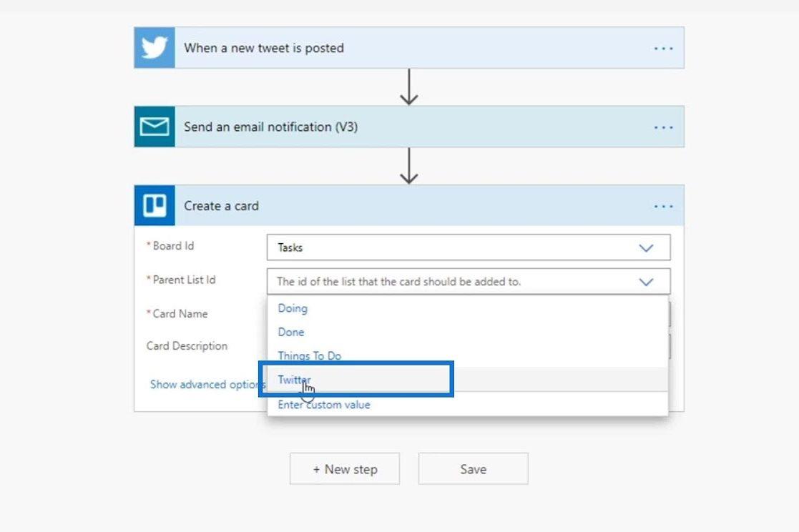Click the email envelope icon on the notification step
Screen dimensions: 799x532
point(155,127)
